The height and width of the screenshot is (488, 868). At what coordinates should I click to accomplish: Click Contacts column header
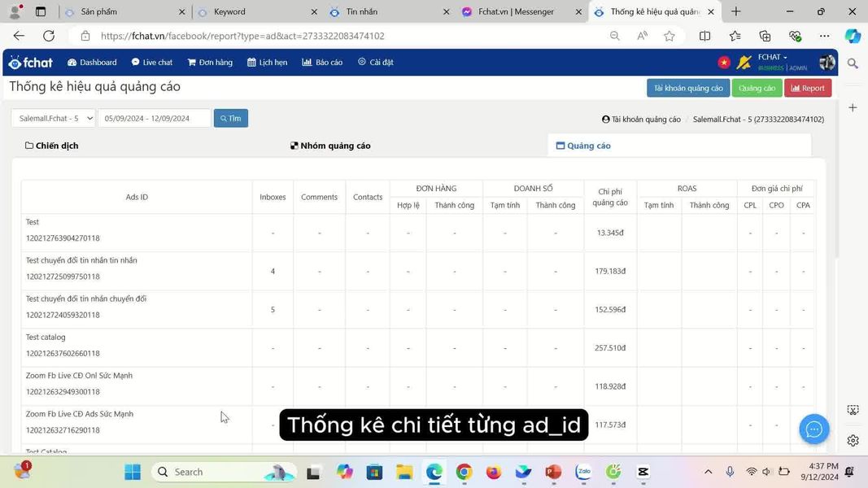pyautogui.click(x=368, y=197)
